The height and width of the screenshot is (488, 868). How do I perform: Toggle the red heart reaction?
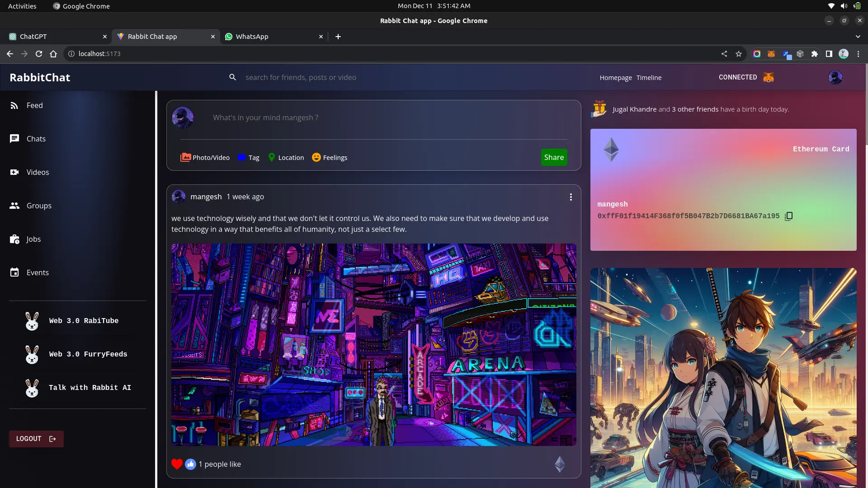177,464
